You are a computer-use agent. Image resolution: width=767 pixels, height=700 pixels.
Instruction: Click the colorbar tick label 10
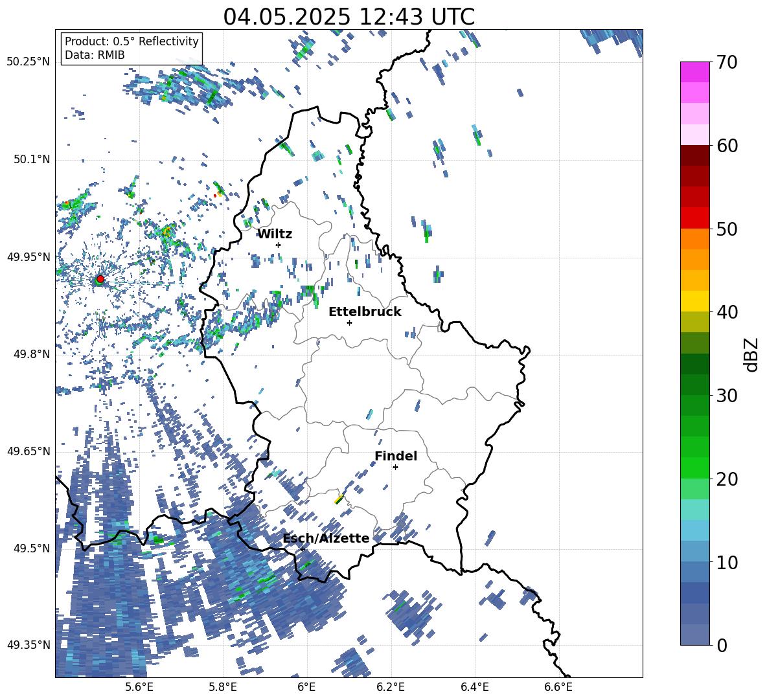pyautogui.click(x=727, y=562)
